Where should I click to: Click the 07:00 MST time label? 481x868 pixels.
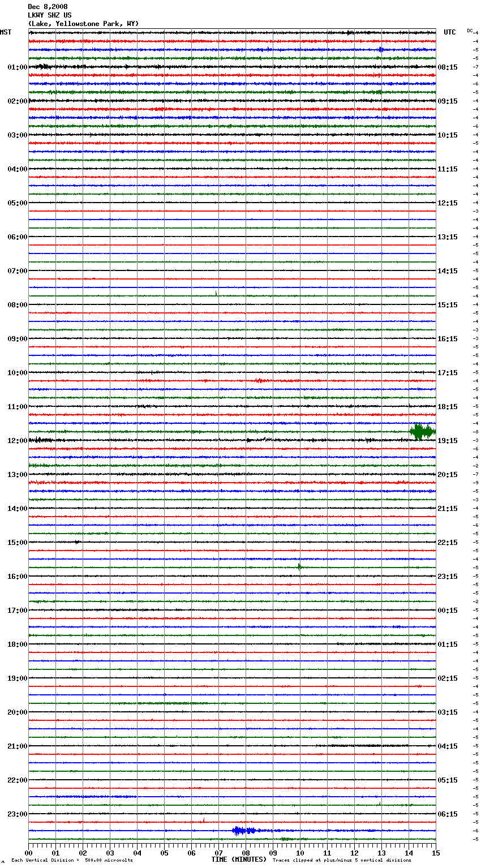[x=18, y=271]
